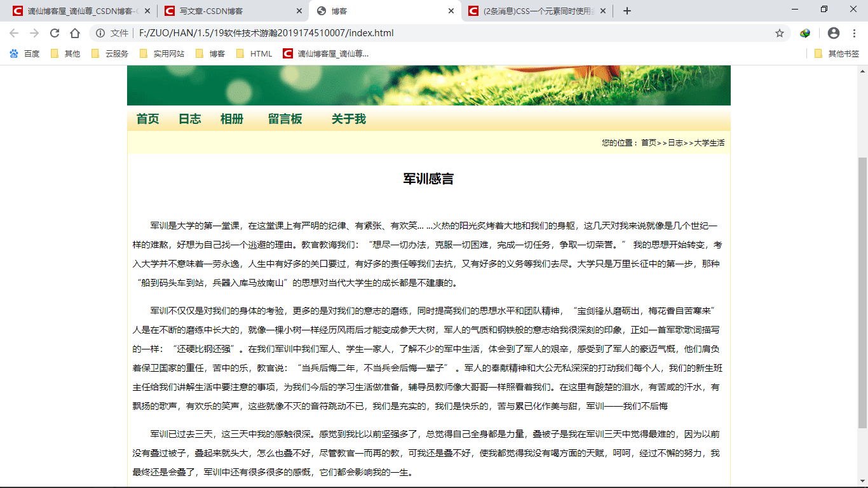The height and width of the screenshot is (488, 868).
Task: Click 日志 in the breadcrumb trail
Action: tap(675, 143)
